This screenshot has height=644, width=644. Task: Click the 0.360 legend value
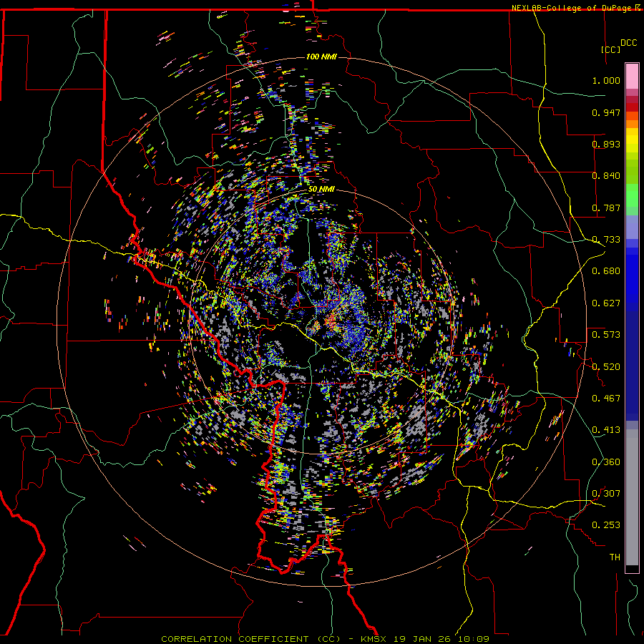(x=606, y=462)
